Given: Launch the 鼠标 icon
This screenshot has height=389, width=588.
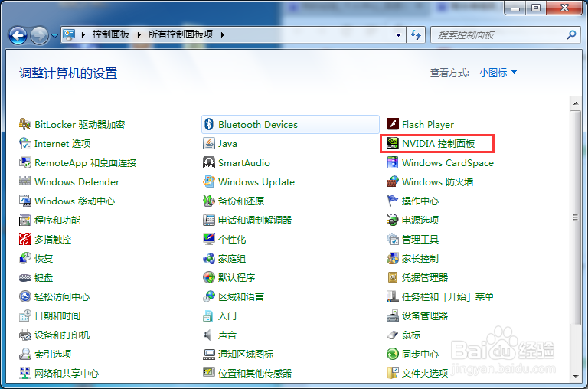Looking at the screenshot, I should (393, 335).
